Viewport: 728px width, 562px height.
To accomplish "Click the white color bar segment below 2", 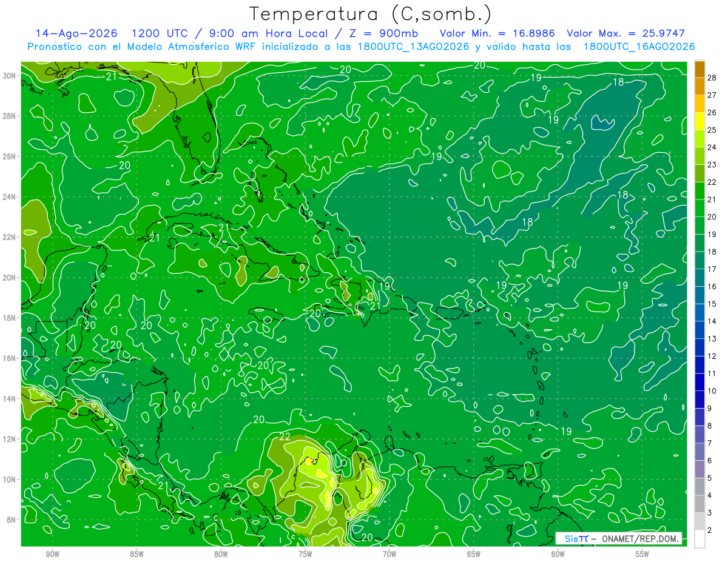I will coord(699,539).
